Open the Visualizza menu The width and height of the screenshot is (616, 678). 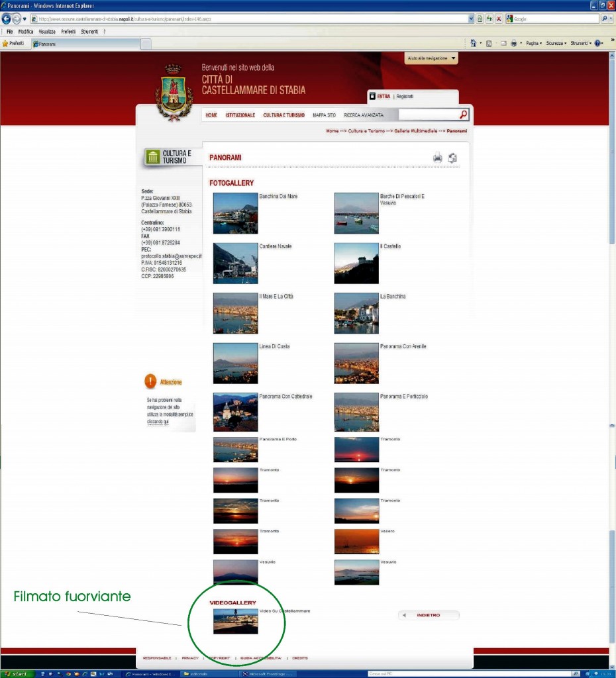pyautogui.click(x=46, y=31)
